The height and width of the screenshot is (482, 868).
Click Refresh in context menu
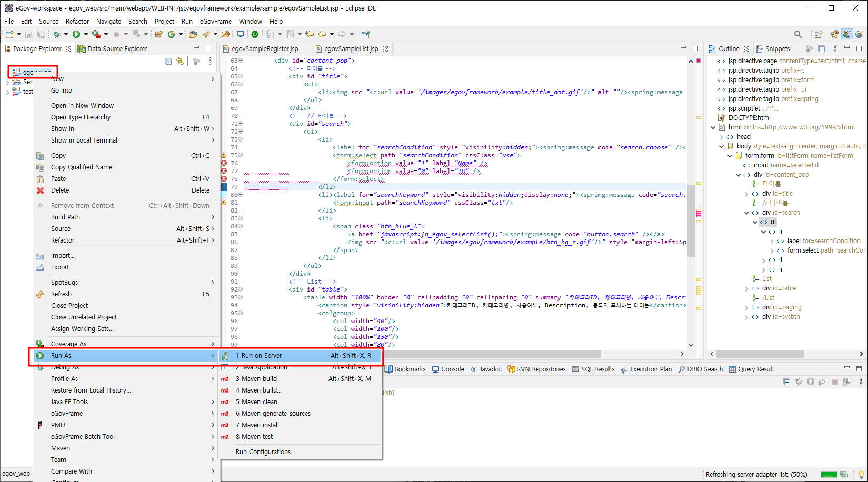[126, 294]
